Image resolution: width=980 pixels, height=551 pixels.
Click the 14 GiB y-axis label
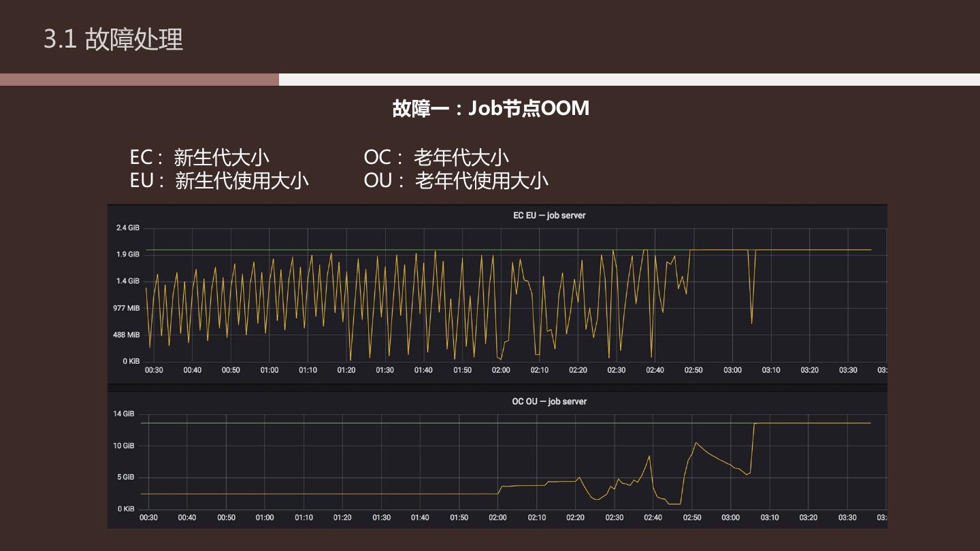(x=123, y=414)
